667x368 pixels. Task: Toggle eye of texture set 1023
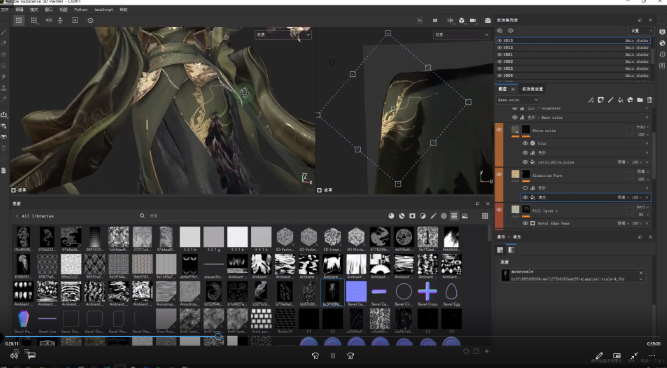pyautogui.click(x=500, y=68)
